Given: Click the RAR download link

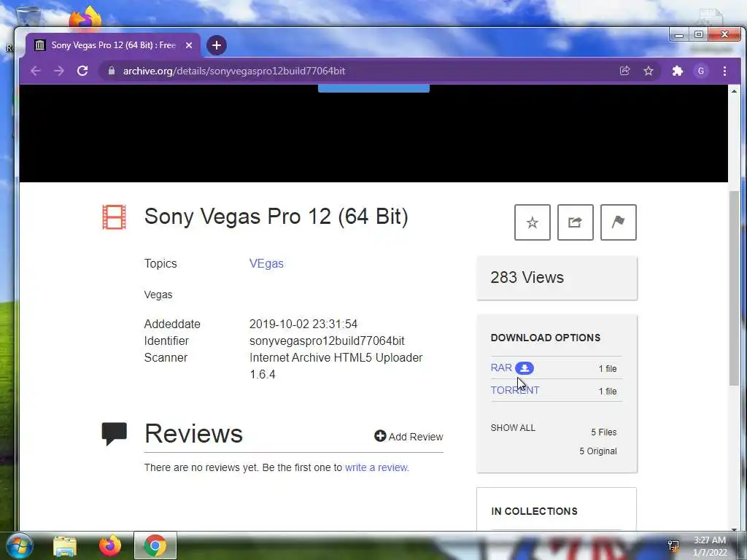Looking at the screenshot, I should point(501,367).
